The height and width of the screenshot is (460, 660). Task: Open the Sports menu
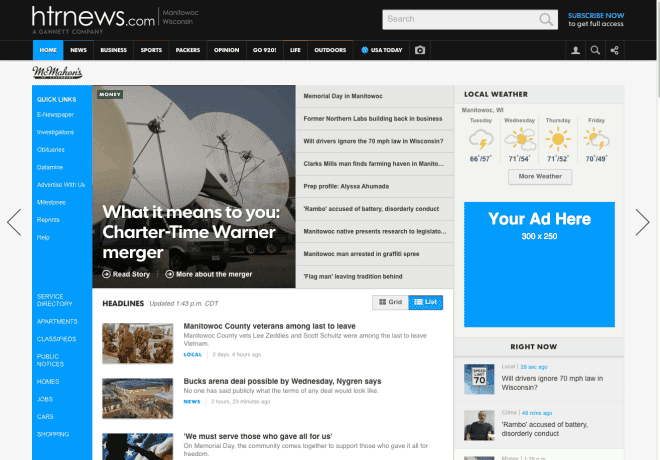pyautogui.click(x=151, y=50)
